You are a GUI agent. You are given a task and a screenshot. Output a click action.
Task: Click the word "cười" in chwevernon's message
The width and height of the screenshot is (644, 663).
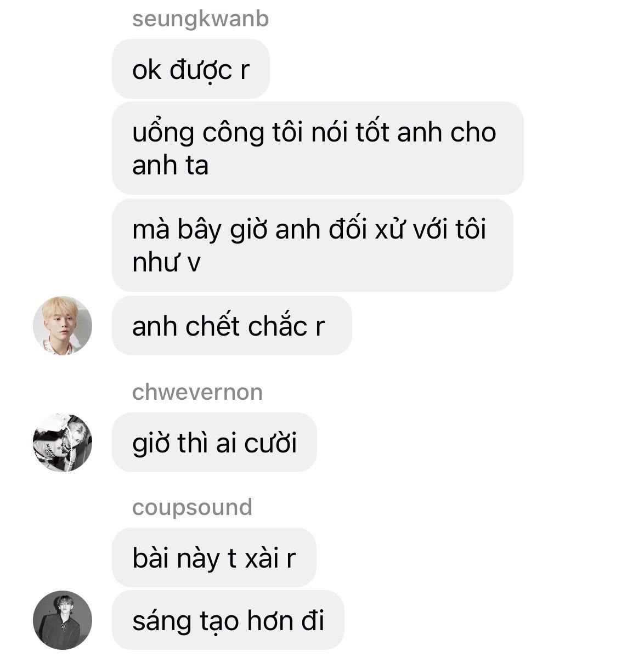pyautogui.click(x=270, y=443)
